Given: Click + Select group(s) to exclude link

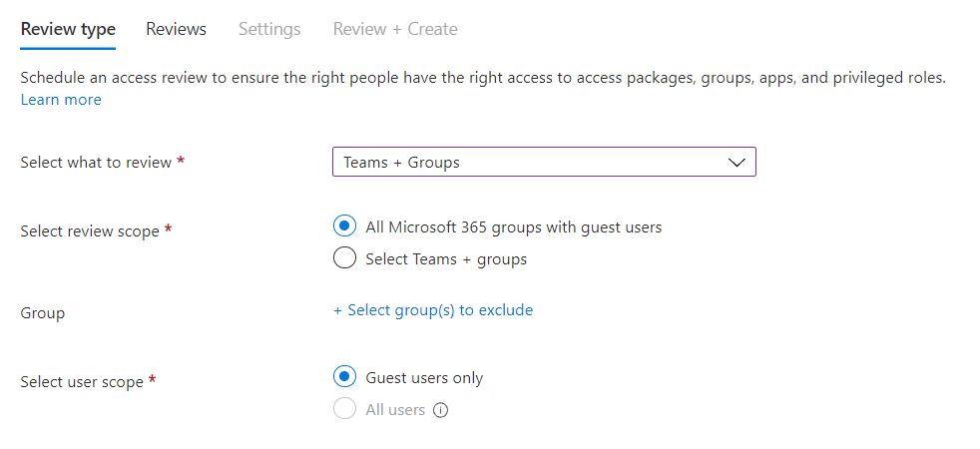Looking at the screenshot, I should (432, 309).
